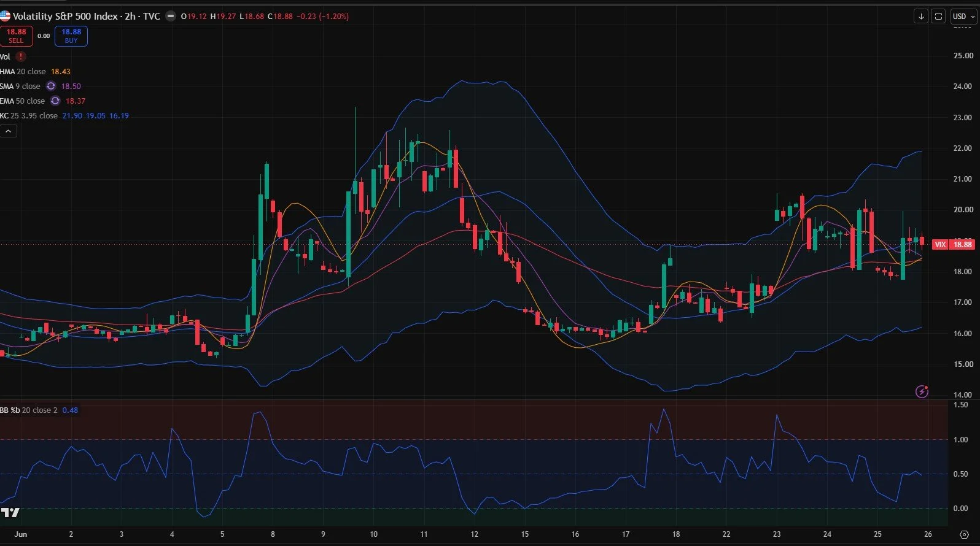Click the Vol indicator error warning icon
The height and width of the screenshot is (546, 980).
click(21, 56)
